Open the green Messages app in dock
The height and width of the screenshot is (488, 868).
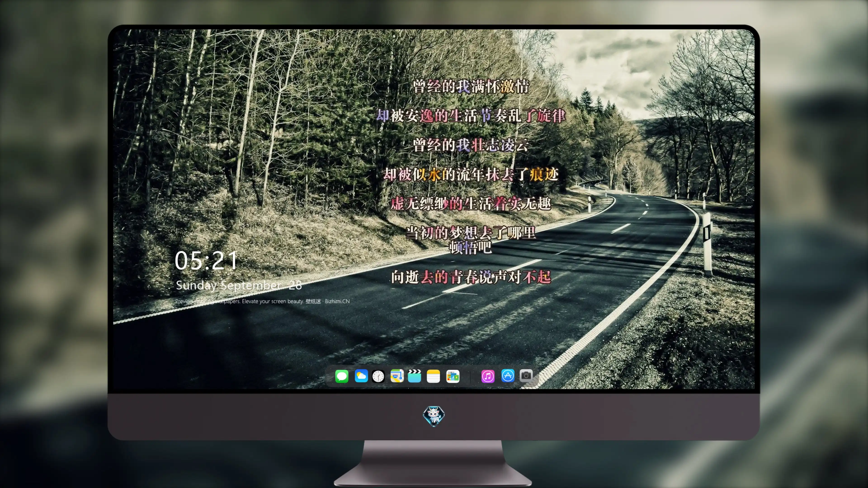tap(342, 376)
